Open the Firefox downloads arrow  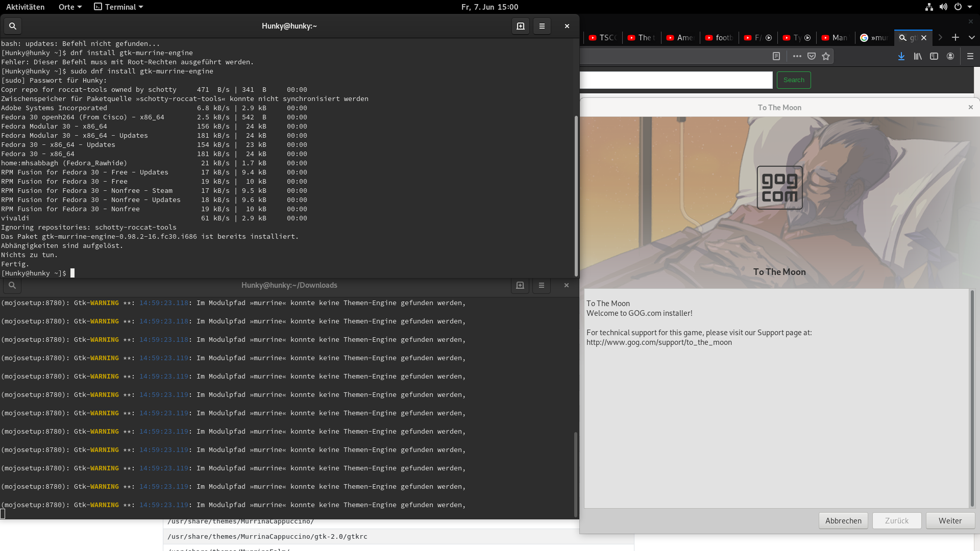[x=901, y=56]
